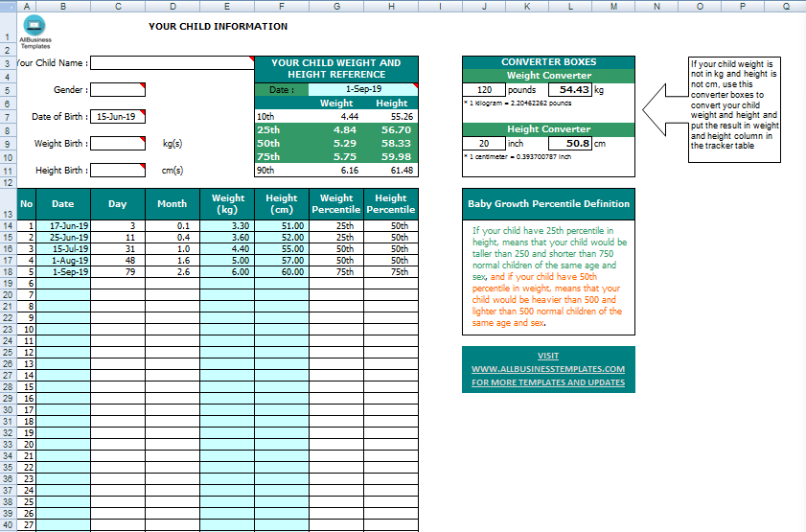Click the date cell 17-Jun-19
806x532 pixels.
(x=63, y=225)
